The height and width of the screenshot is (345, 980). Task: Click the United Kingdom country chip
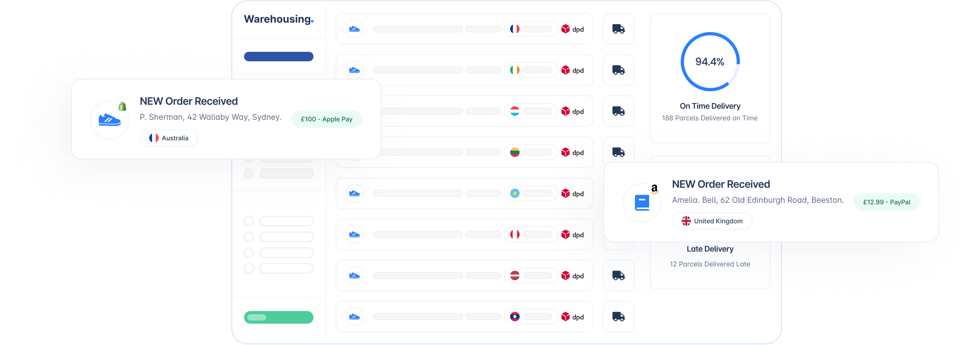tap(712, 221)
